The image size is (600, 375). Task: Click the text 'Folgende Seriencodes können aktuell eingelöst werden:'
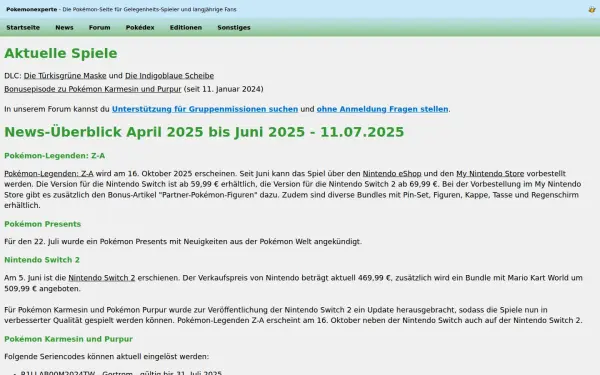106,357
